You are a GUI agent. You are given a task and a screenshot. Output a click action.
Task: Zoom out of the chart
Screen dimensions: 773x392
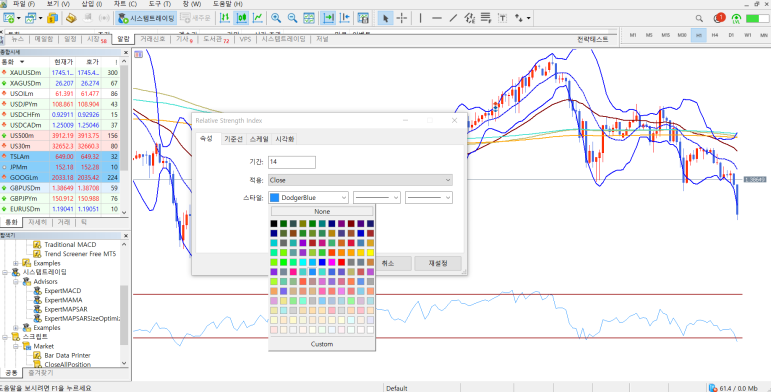click(292, 18)
